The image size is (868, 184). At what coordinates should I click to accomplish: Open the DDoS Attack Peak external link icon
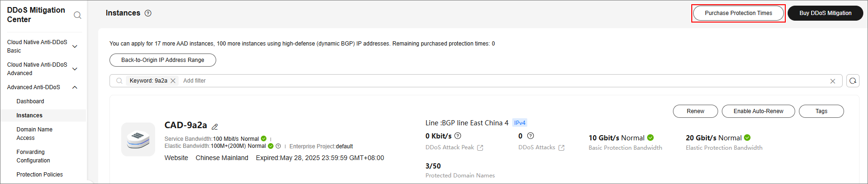click(x=480, y=148)
